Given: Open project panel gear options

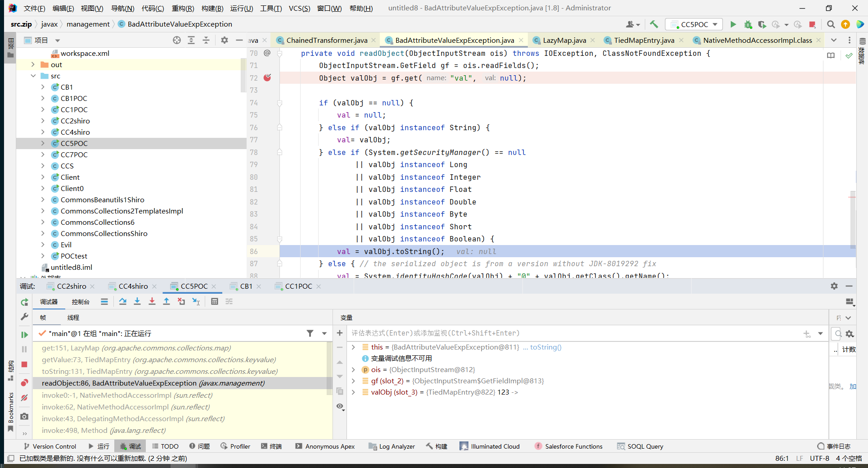Looking at the screenshot, I should click(225, 40).
